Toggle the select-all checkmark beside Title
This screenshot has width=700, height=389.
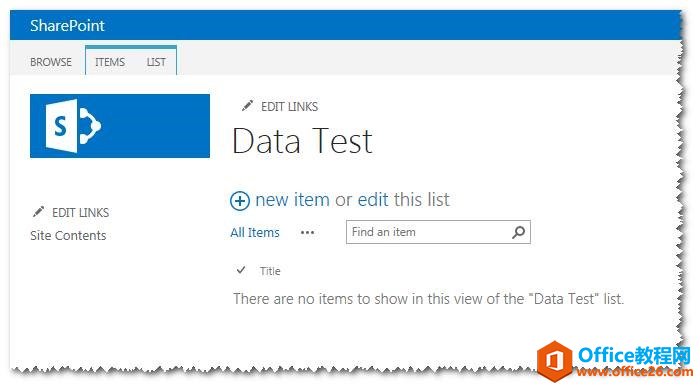coord(241,270)
